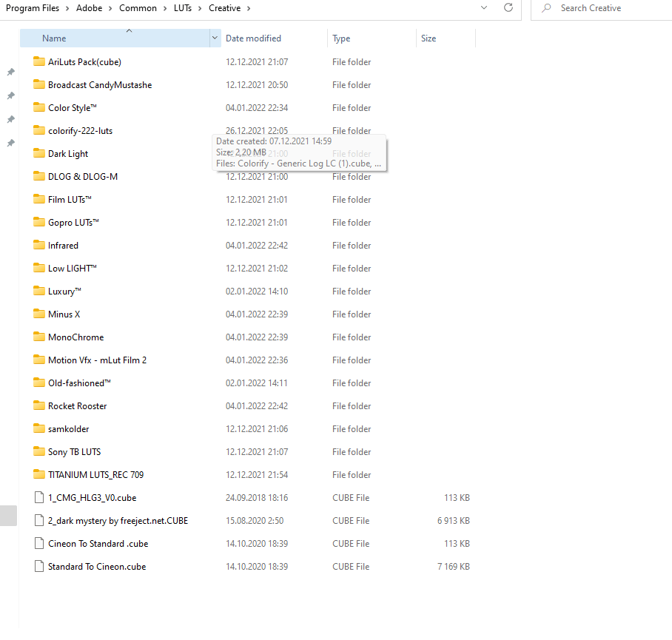Navigate to Common in breadcrumb

138,8
